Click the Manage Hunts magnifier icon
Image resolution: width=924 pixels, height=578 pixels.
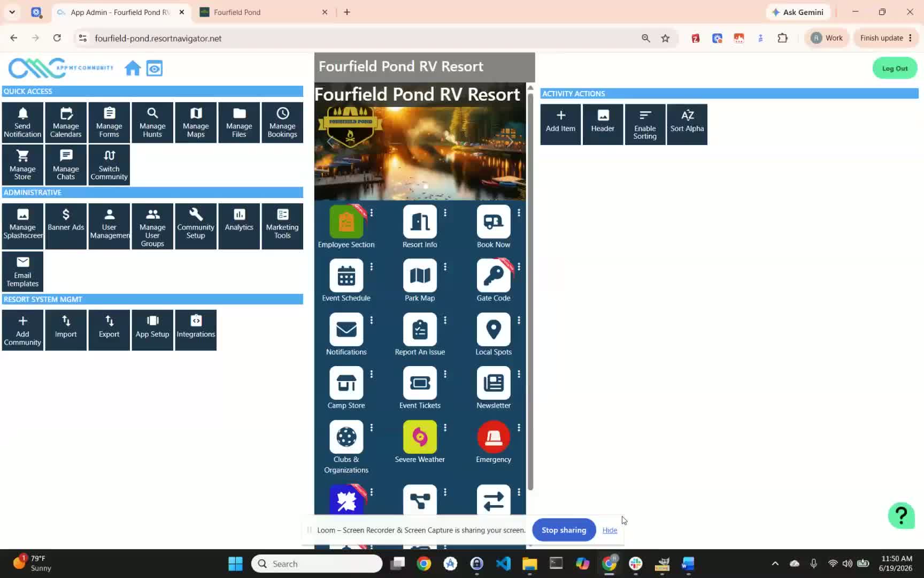[152, 113]
